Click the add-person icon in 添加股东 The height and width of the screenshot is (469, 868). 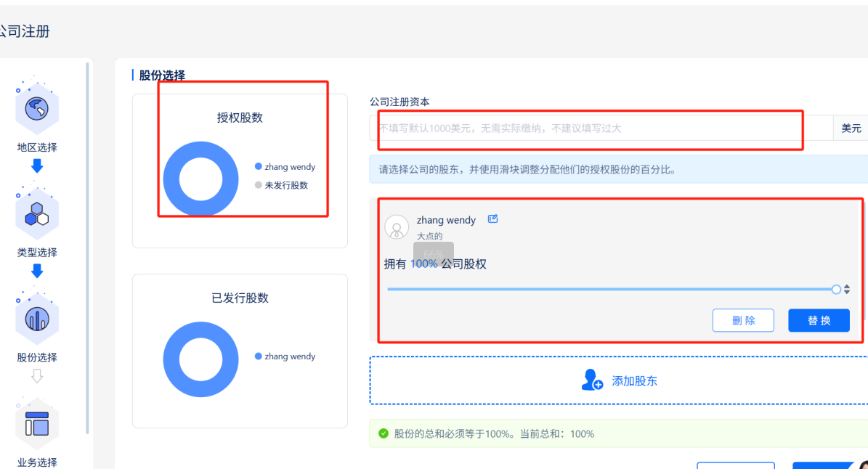(x=592, y=380)
